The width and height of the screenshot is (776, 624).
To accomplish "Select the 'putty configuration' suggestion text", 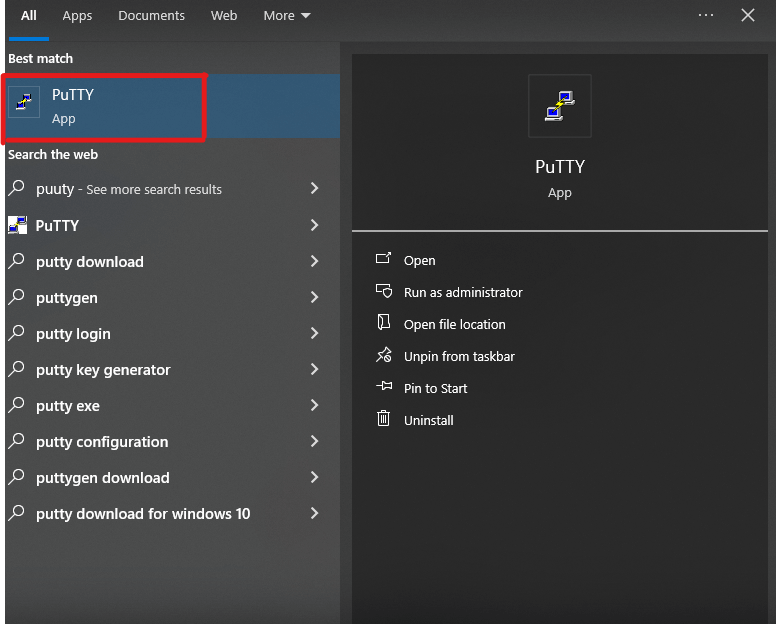I will tap(102, 442).
